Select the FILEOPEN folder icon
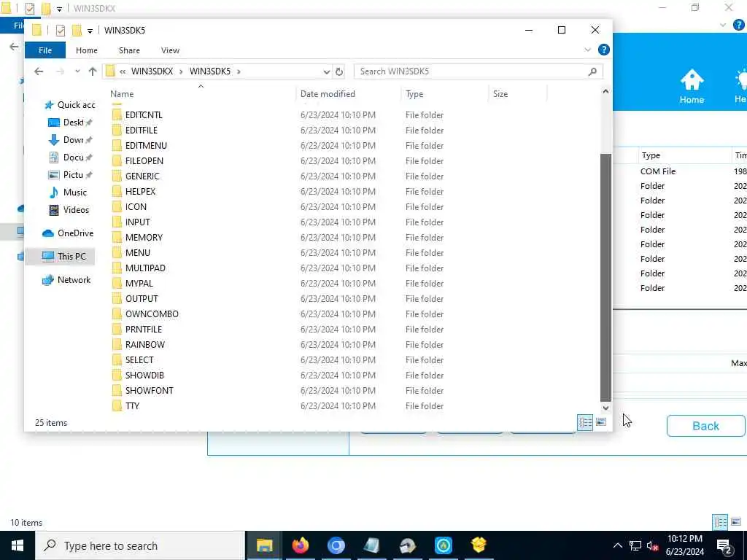The width and height of the screenshot is (747, 560). click(117, 161)
